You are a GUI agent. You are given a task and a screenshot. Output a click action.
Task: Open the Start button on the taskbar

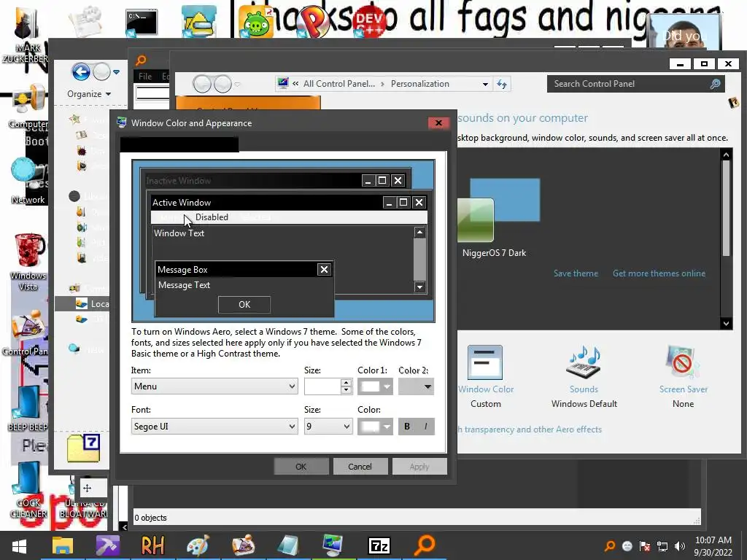[x=20, y=545]
